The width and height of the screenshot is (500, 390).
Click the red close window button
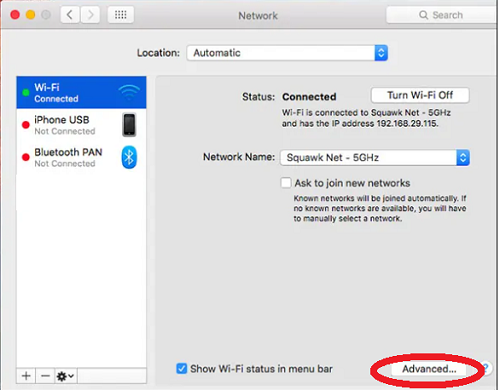click(x=15, y=15)
